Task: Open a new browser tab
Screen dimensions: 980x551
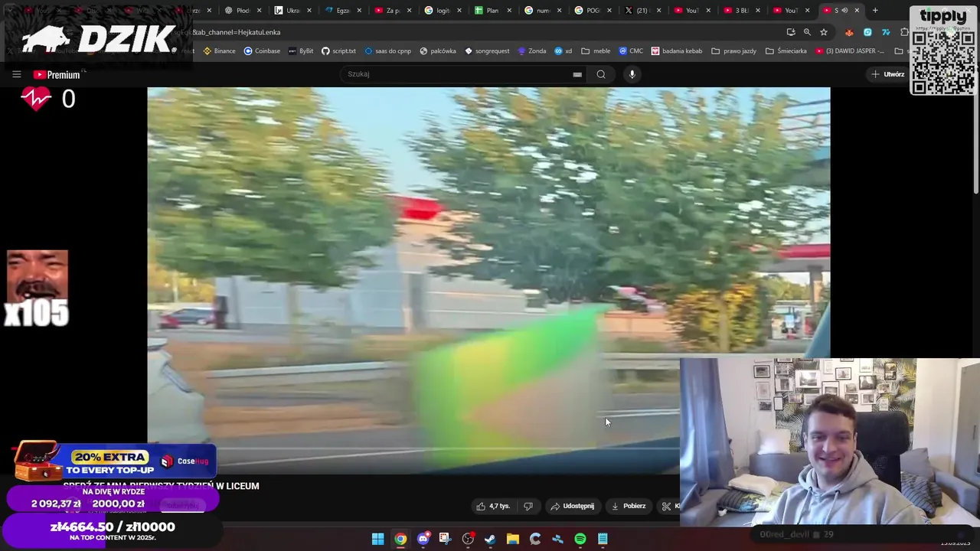Action: click(x=875, y=11)
